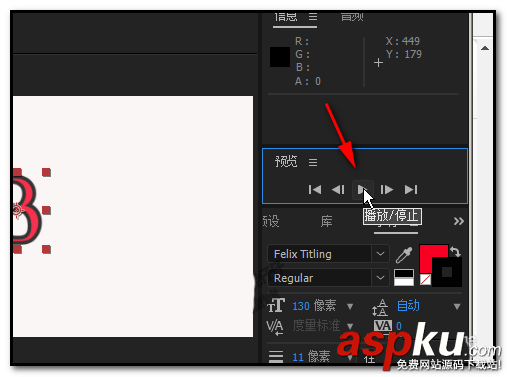Screen dimensions: 507x377
Task: Switch to the 库 tab
Action: (x=326, y=221)
